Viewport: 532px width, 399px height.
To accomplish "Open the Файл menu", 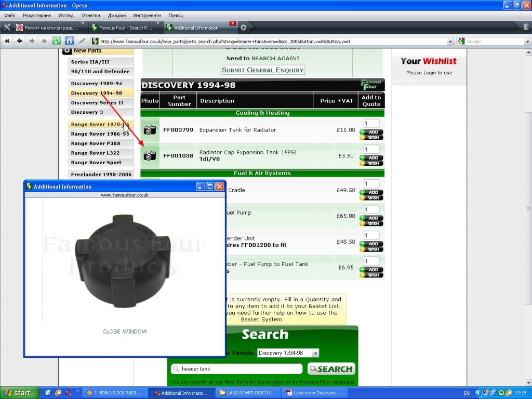I will pos(9,15).
